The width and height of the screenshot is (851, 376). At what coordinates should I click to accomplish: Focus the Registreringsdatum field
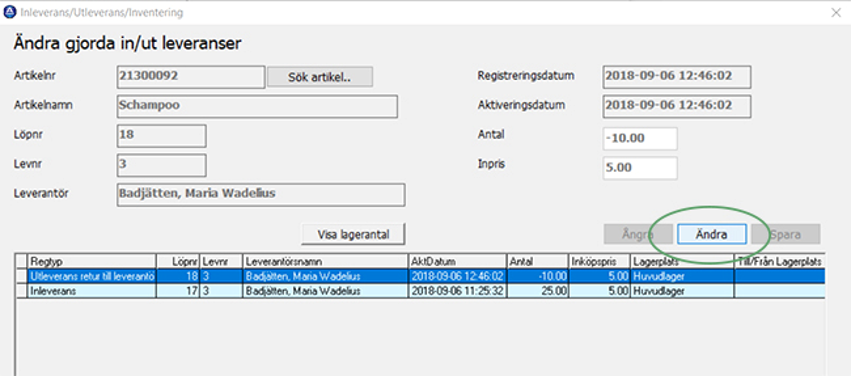677,77
